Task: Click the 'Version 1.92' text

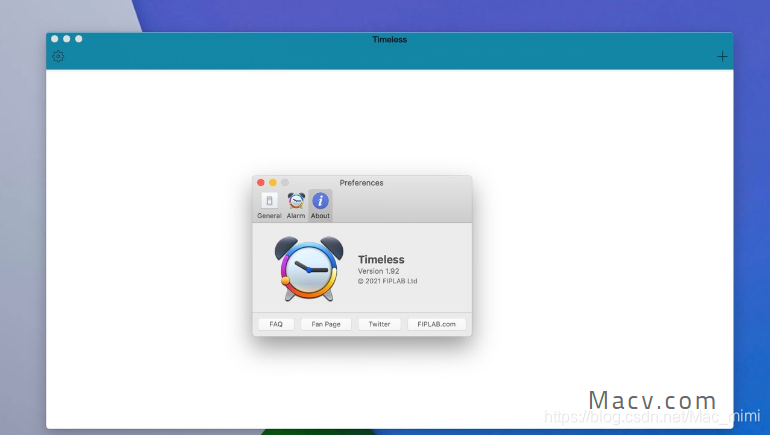Action: 378,271
